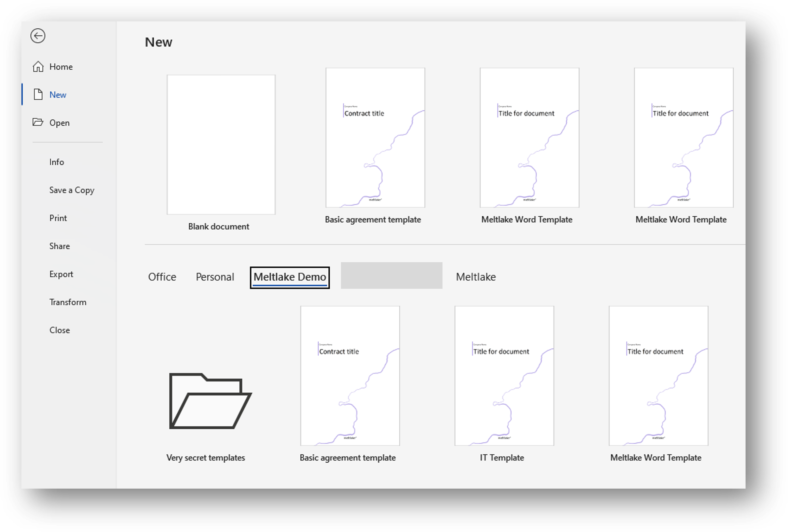This screenshot has height=532, width=789.
Task: Switch to the Meltlake tab
Action: coord(476,277)
